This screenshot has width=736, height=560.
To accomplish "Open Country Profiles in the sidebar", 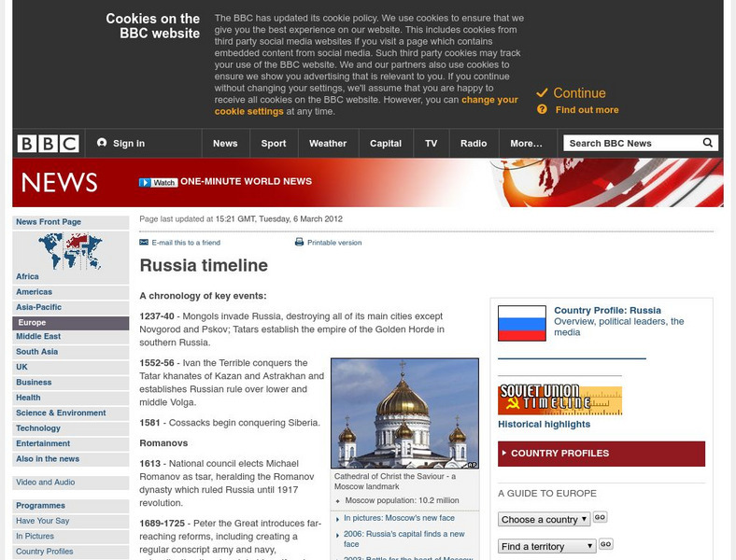I will (x=70, y=552).
